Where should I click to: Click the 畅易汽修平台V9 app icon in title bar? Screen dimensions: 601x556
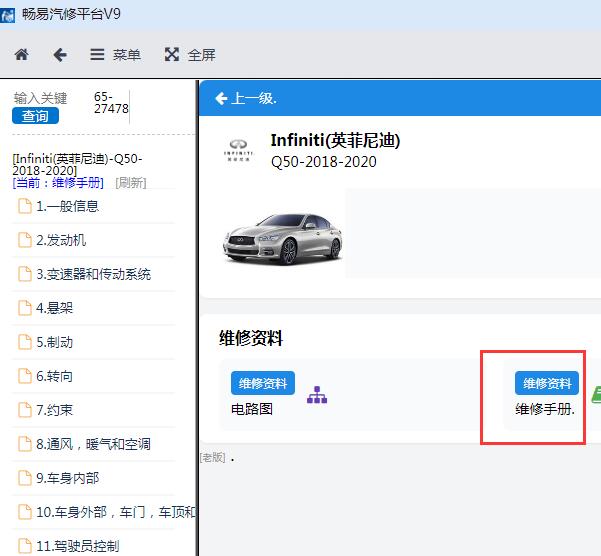click(7, 15)
